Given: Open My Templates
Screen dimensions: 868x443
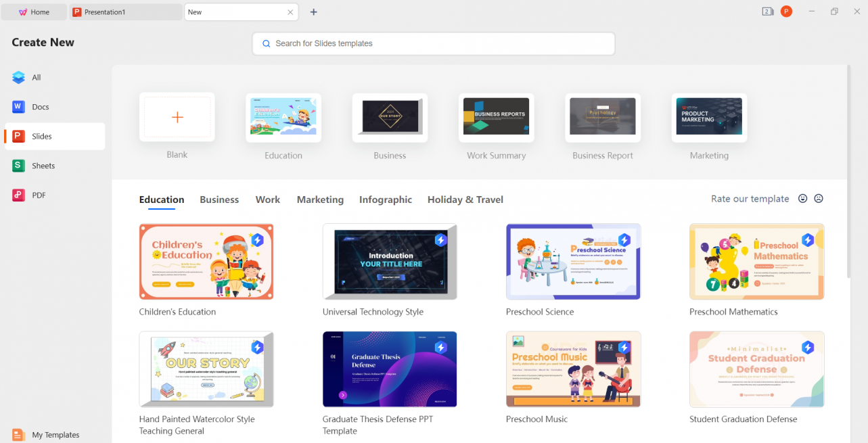Looking at the screenshot, I should [x=57, y=434].
